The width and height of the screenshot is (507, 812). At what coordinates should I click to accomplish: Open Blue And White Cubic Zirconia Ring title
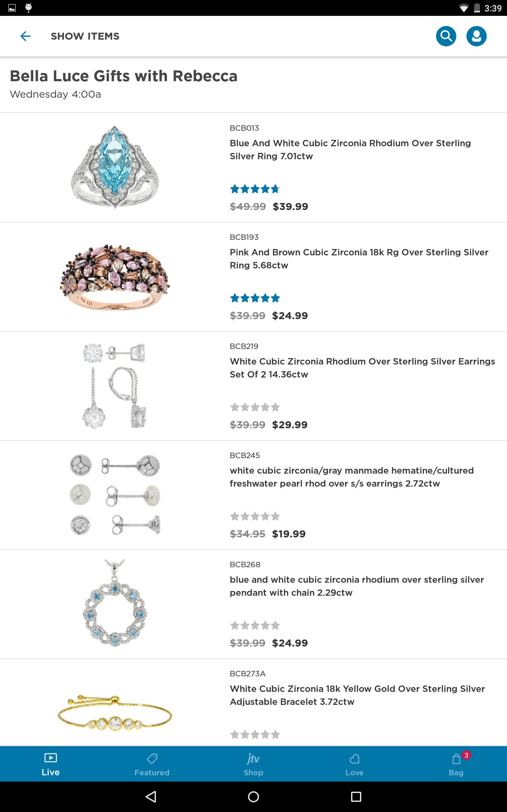(350, 150)
